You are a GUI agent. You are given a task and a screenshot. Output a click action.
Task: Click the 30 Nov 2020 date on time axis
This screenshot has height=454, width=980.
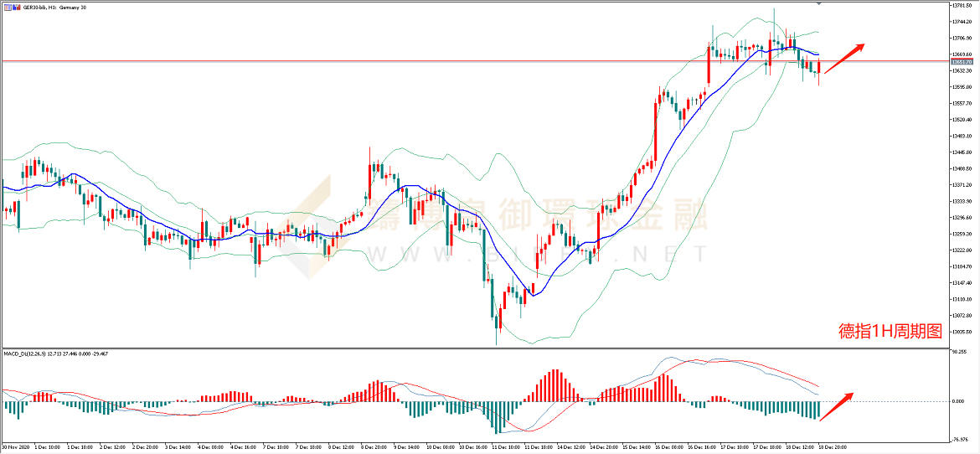[x=15, y=448]
